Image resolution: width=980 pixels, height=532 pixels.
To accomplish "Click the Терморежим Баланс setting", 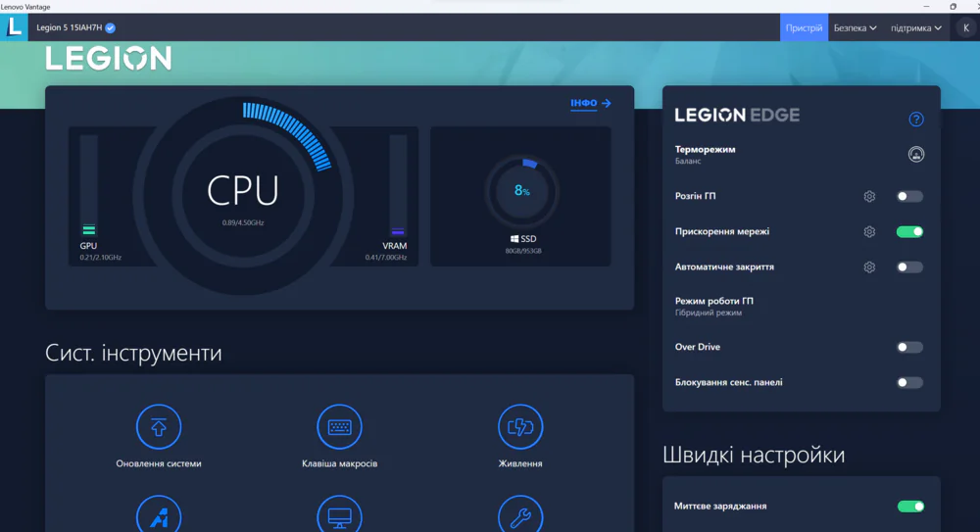I will 705,155.
